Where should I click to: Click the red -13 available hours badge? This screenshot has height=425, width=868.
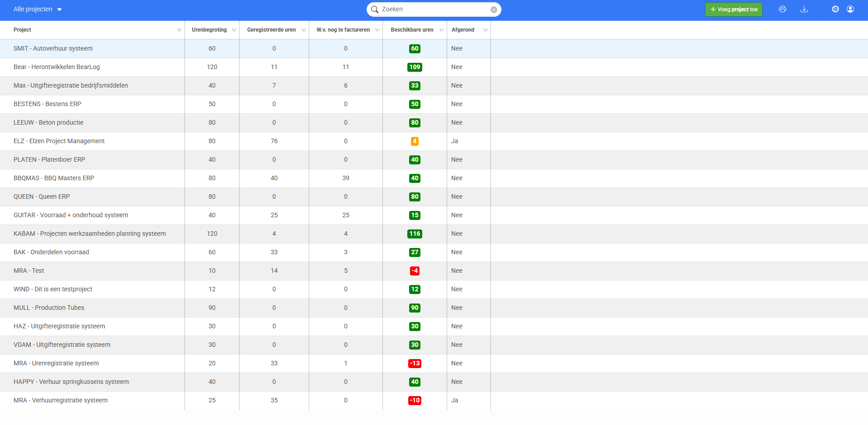coord(415,364)
